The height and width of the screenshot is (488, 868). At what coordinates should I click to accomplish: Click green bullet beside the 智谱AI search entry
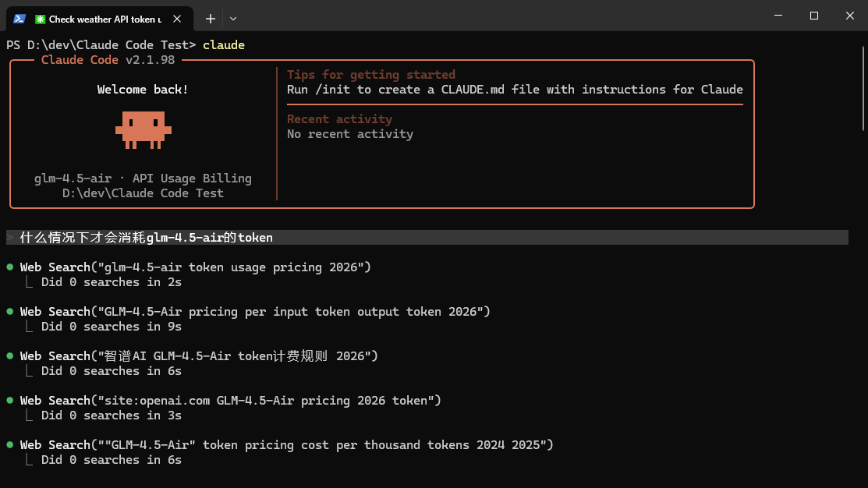click(x=10, y=356)
